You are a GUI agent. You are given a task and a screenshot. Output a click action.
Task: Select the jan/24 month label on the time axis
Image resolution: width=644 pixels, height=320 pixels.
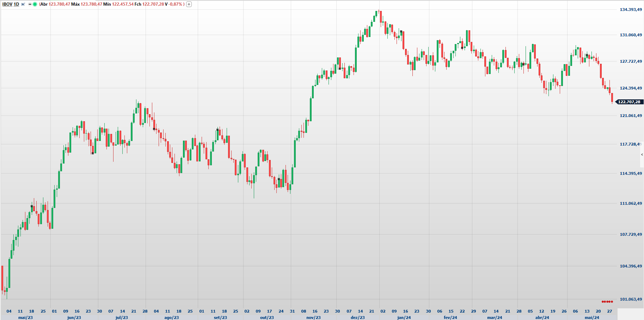404,318
